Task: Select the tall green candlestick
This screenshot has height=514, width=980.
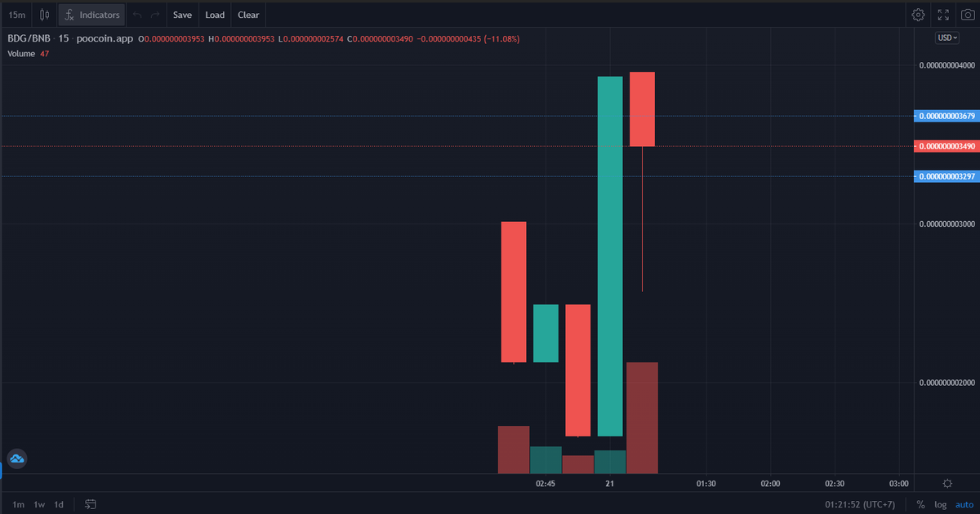Action: click(610, 256)
